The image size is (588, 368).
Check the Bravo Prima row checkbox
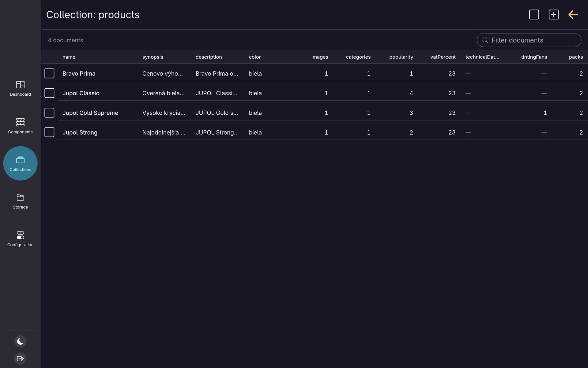(x=49, y=74)
